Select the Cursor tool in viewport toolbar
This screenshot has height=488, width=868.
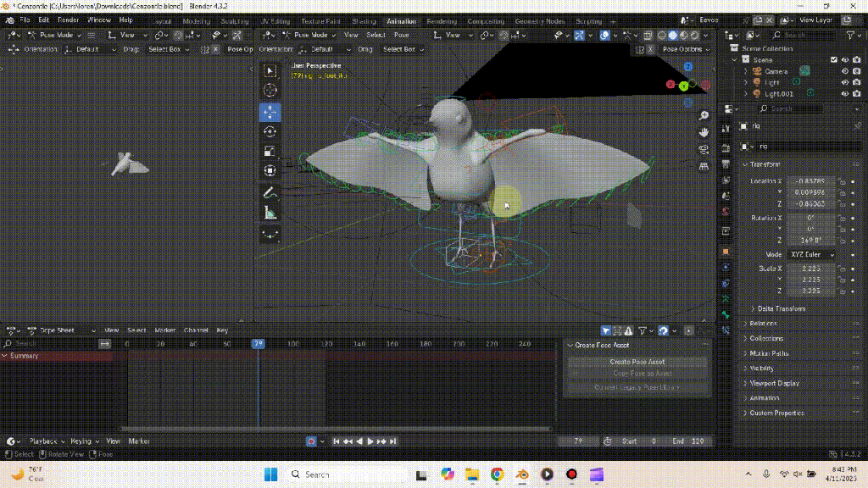270,91
